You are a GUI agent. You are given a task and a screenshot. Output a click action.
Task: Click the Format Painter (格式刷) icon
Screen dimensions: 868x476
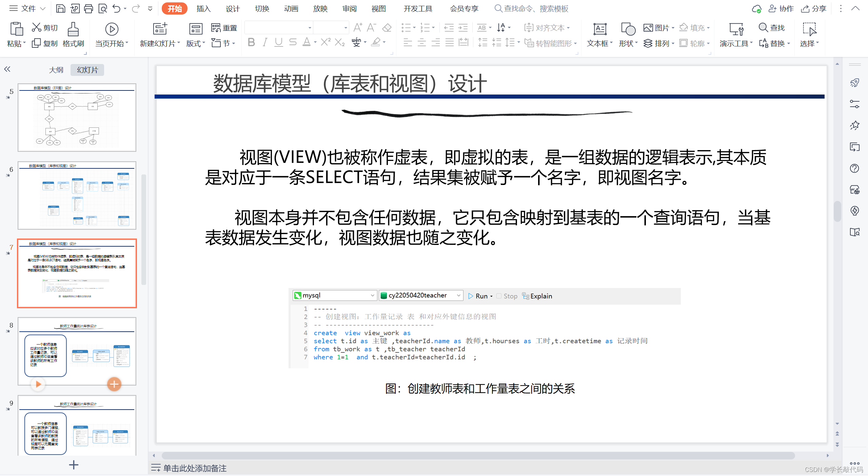coord(73,30)
